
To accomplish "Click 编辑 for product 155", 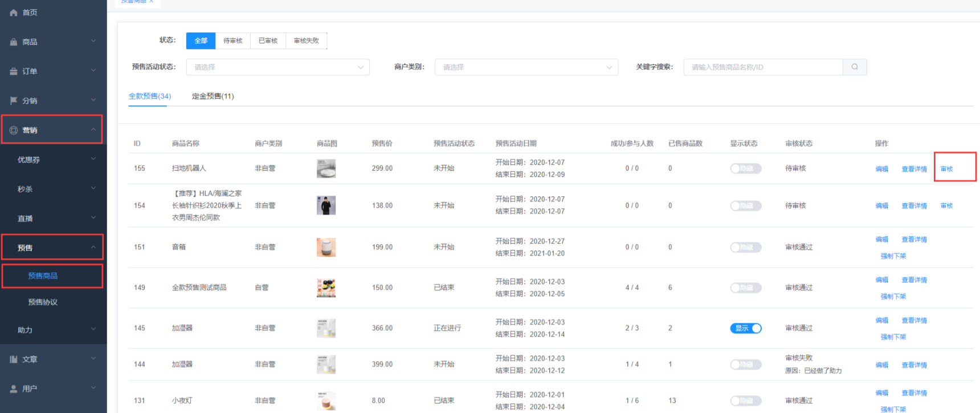I will point(882,169).
